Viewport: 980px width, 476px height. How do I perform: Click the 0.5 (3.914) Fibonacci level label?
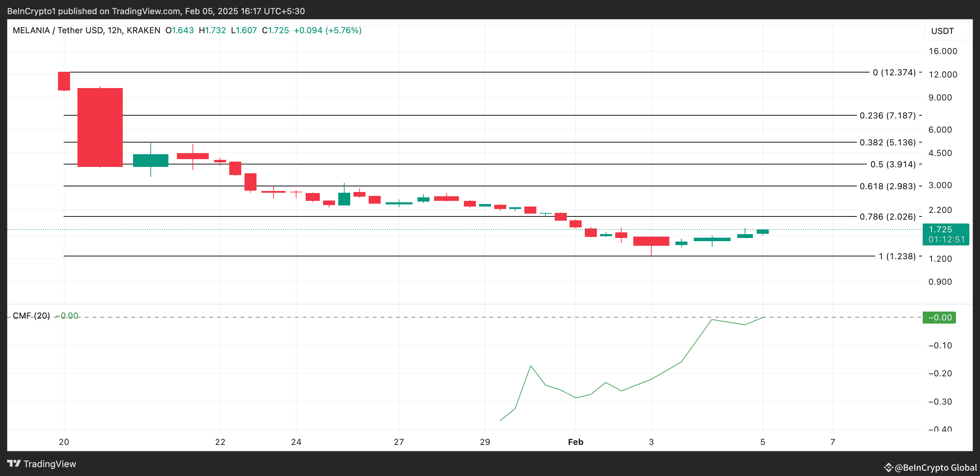point(893,164)
